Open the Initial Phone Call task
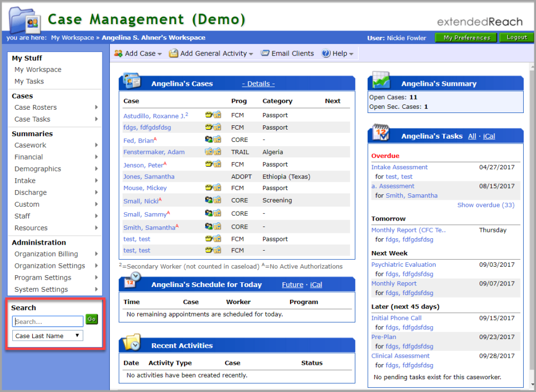This screenshot has width=536, height=392. click(x=396, y=318)
